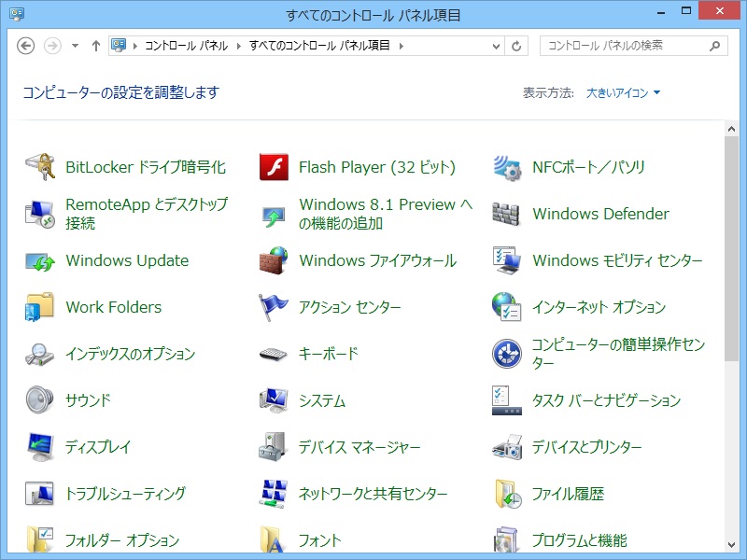
Task: Click the vertical scrollbar down arrow
Action: coord(731,544)
